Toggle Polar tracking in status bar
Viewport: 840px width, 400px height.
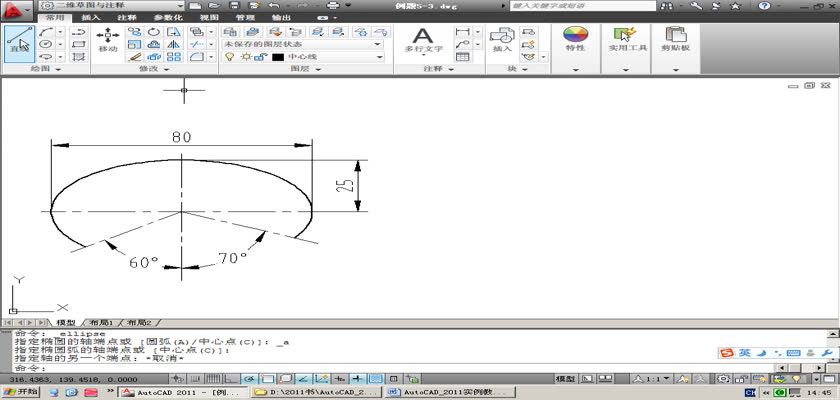tap(249, 379)
